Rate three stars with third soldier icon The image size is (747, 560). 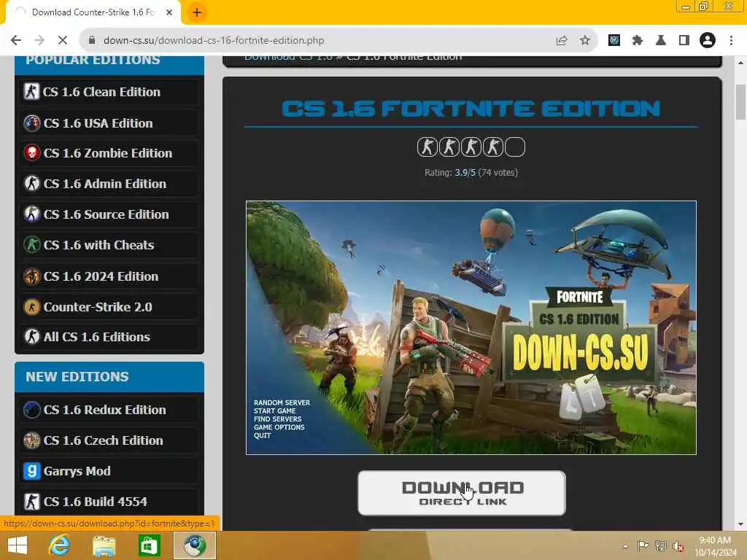pyautogui.click(x=471, y=147)
